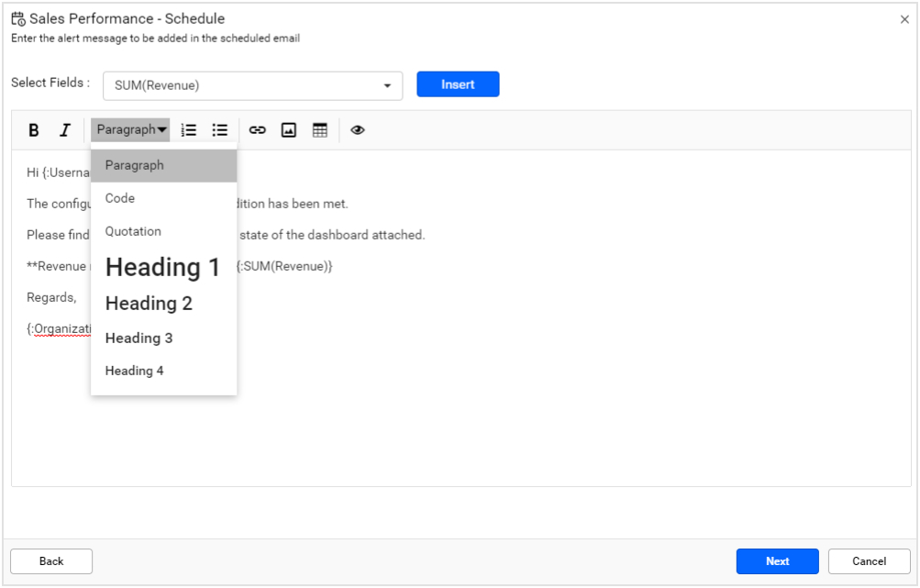920x588 pixels.
Task: Insert a hyperlink
Action: coord(257,129)
